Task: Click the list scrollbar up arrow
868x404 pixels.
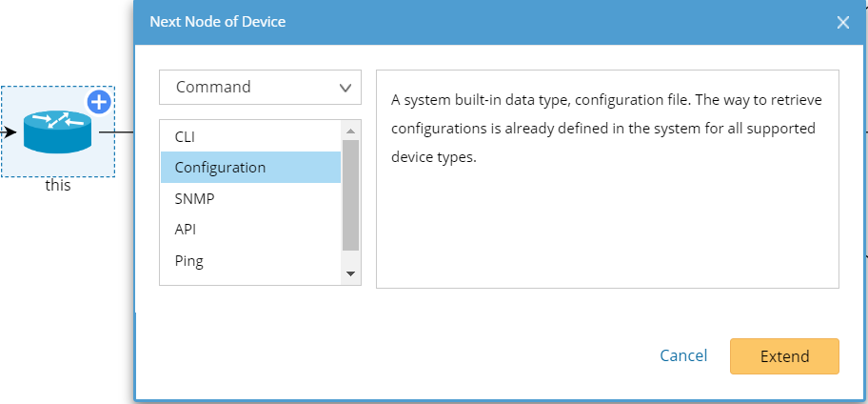Action: 350,131
